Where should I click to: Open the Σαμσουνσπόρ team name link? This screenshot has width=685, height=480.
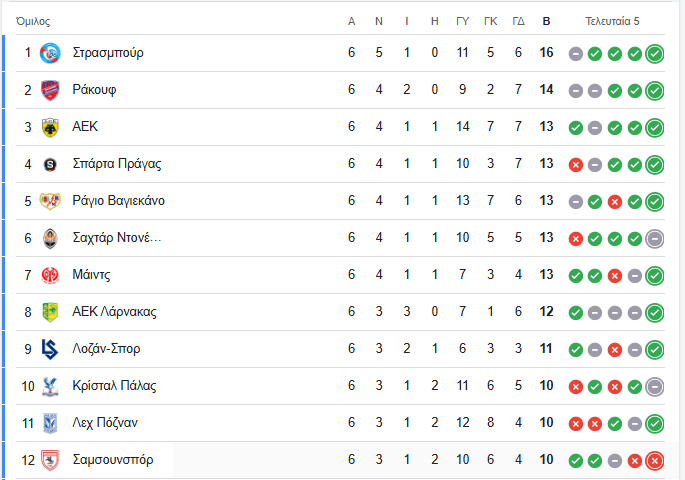point(113,460)
